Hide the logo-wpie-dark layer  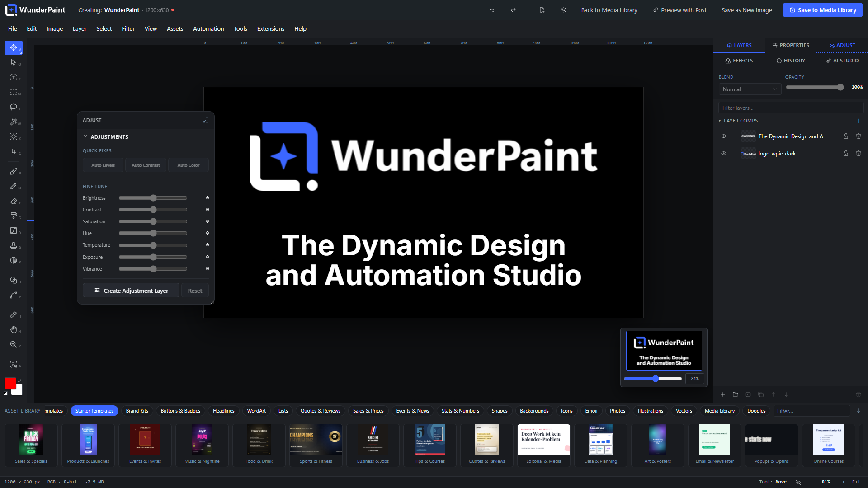tap(724, 154)
